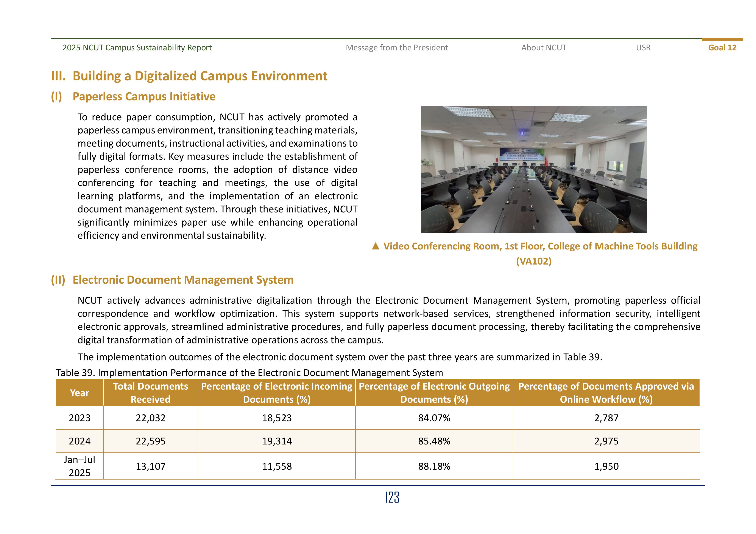The width and height of the screenshot is (756, 534).
Task: Click the Jan–Jul 2025 row label
Action: point(79,466)
